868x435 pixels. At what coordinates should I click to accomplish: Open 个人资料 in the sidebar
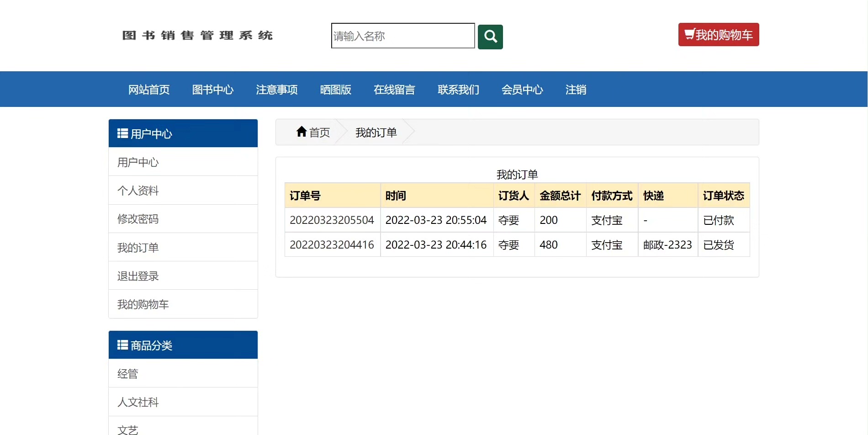[x=138, y=191]
